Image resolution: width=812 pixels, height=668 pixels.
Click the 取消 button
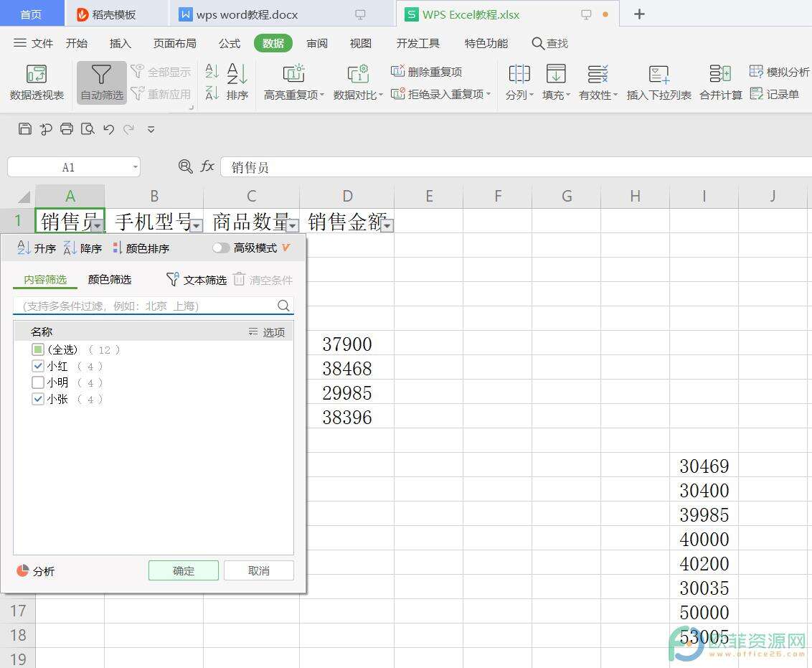point(259,570)
